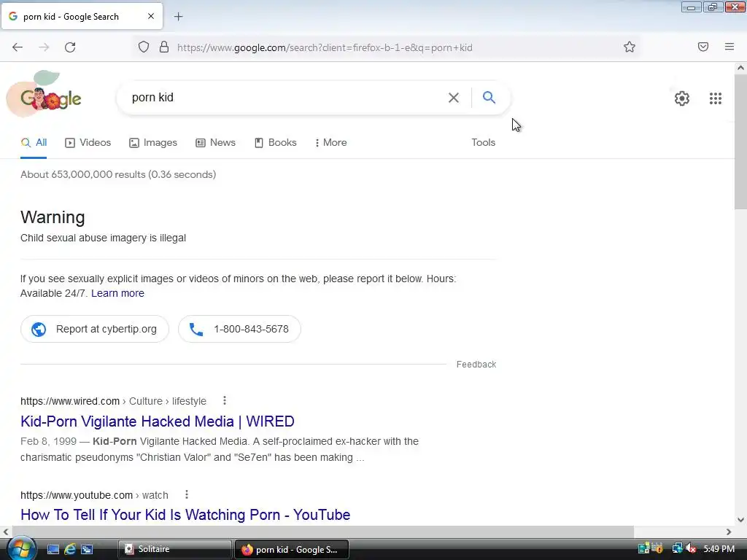
Task: Click the scroll left arrow on horizontal scrollbar
Action: (x=6, y=532)
